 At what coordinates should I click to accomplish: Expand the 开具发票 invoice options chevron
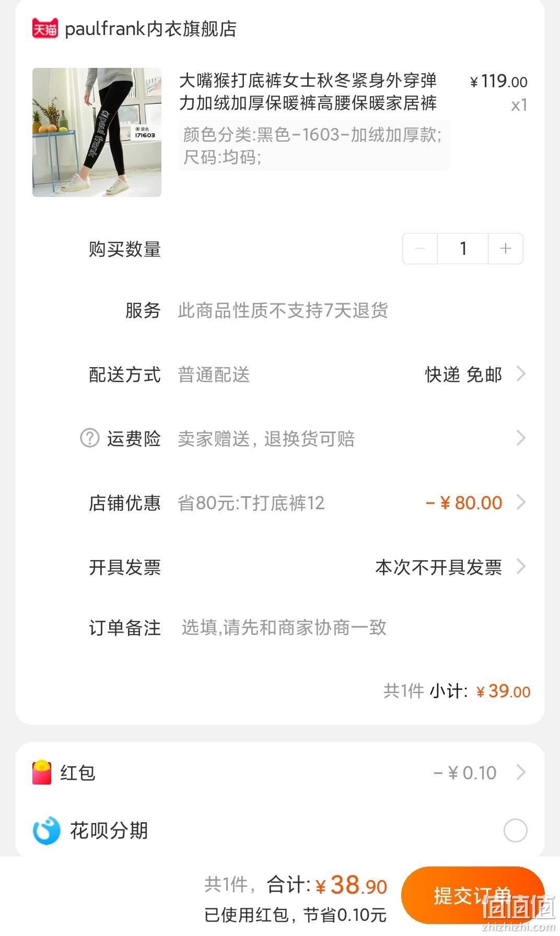[x=520, y=566]
